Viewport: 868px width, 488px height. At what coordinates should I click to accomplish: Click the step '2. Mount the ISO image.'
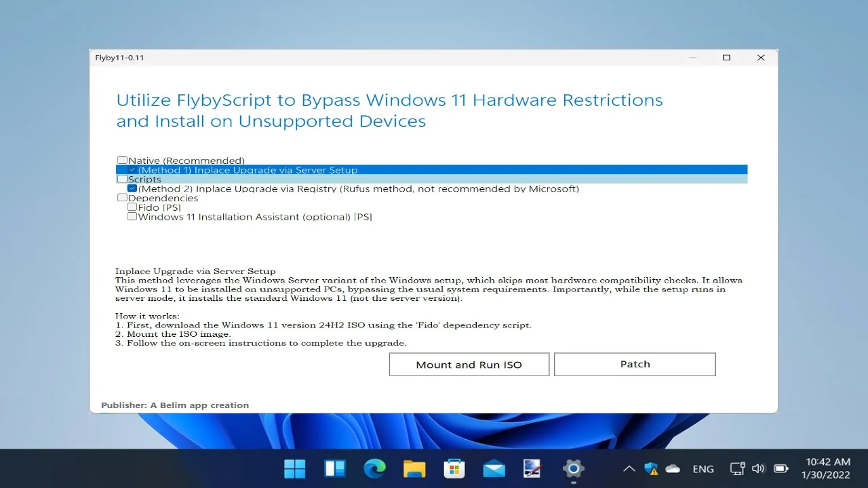tap(173, 334)
